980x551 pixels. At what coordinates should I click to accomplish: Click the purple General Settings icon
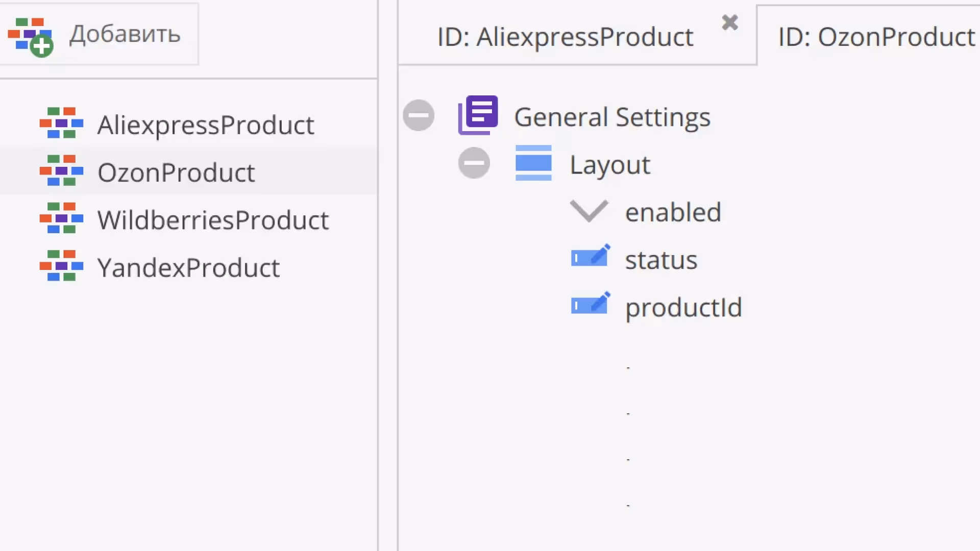(478, 115)
